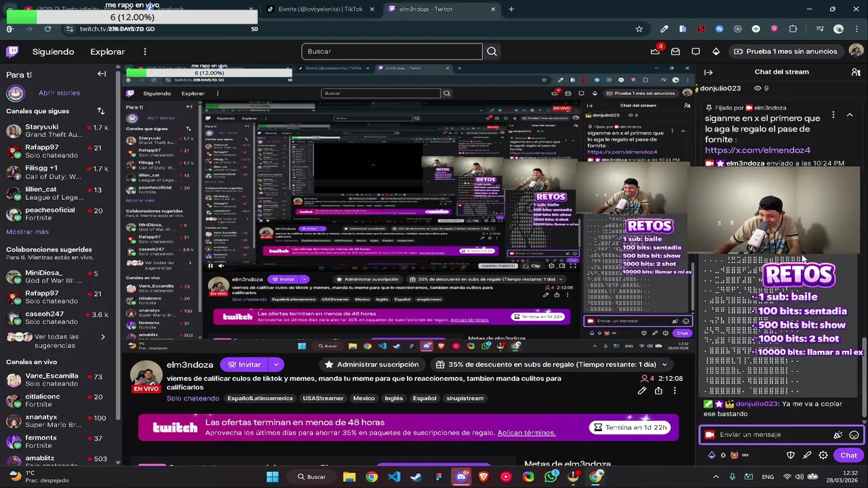Open a new browser tab
The image size is (868, 488).
pos(511,9)
